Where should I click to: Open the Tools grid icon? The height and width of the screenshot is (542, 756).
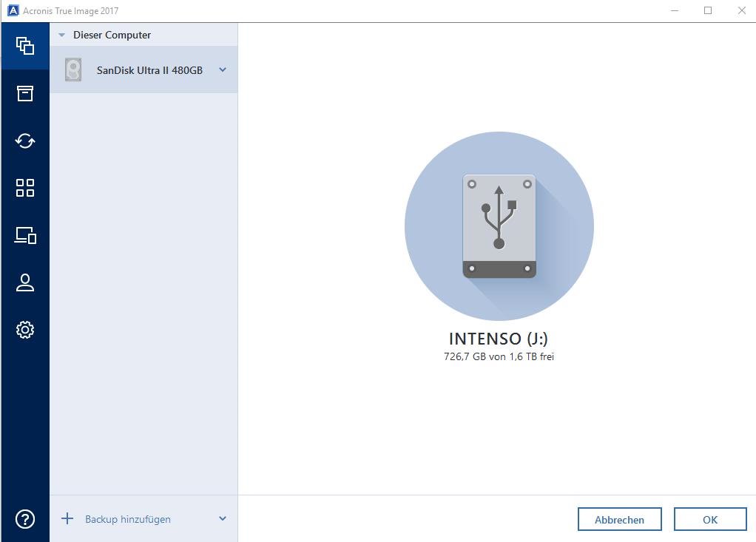(x=25, y=188)
